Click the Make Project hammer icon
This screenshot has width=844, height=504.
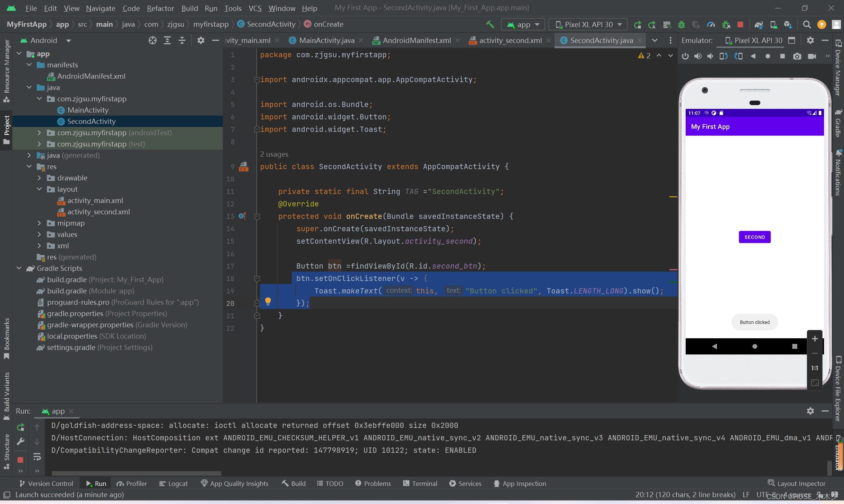point(490,24)
